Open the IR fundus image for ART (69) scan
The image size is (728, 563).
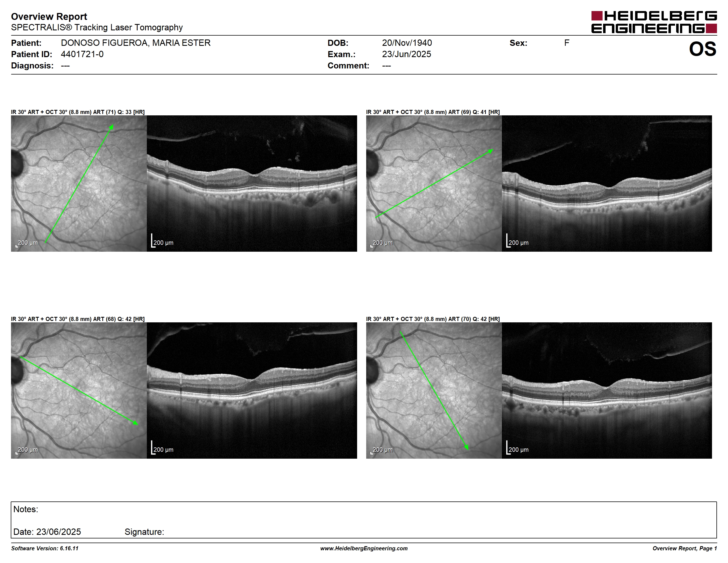434,184
